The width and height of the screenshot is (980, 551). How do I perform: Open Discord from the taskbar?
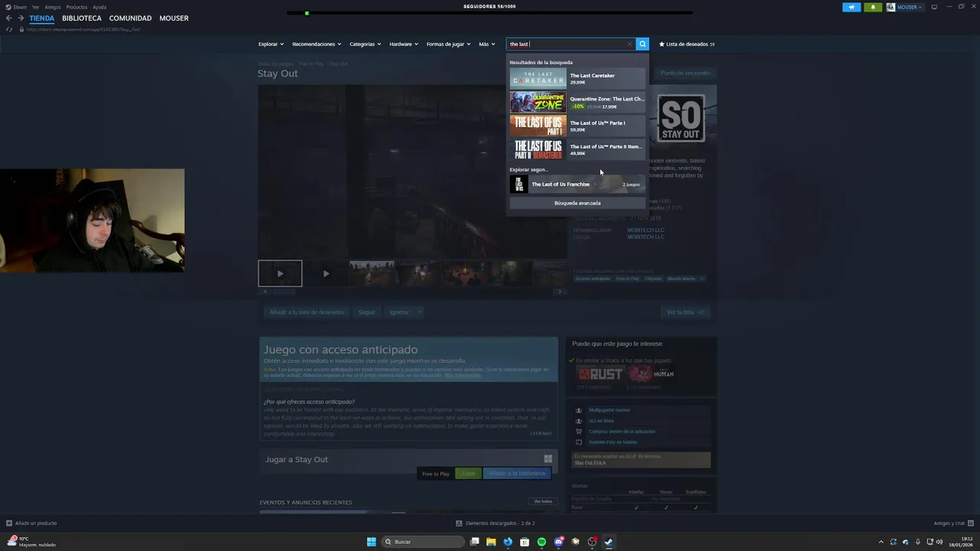tap(558, 542)
